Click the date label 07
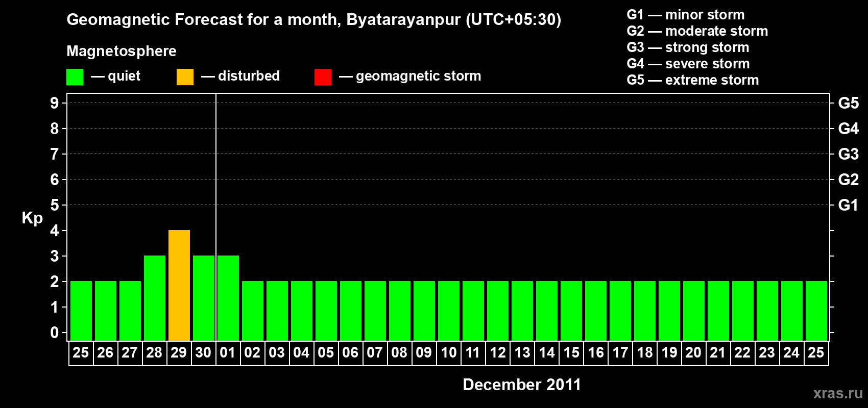The image size is (868, 408). click(x=375, y=353)
